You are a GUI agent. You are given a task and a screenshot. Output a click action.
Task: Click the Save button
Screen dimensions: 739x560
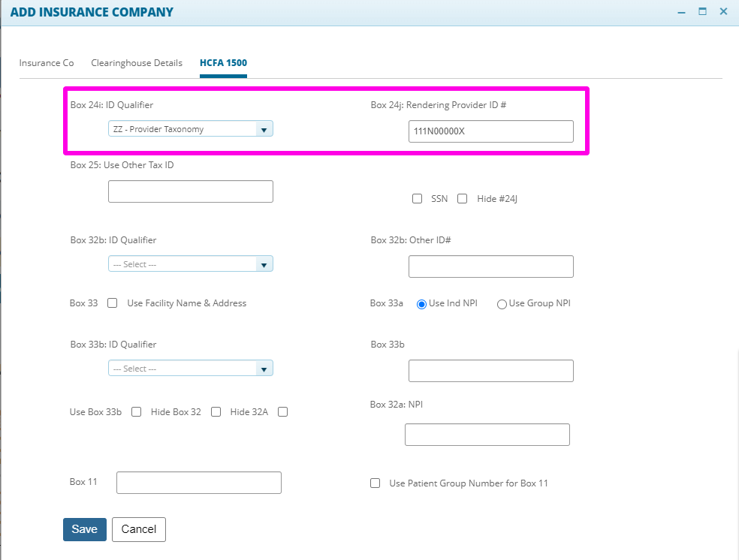[x=84, y=529]
